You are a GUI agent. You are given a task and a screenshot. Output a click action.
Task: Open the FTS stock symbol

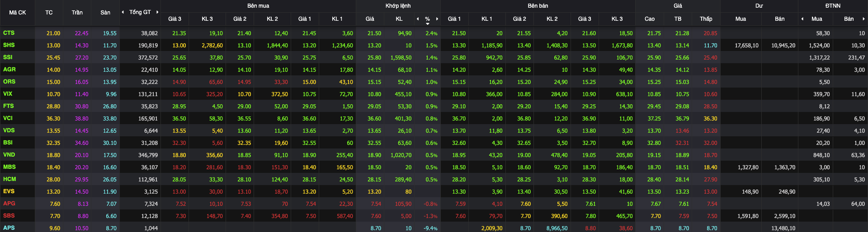click(x=8, y=106)
